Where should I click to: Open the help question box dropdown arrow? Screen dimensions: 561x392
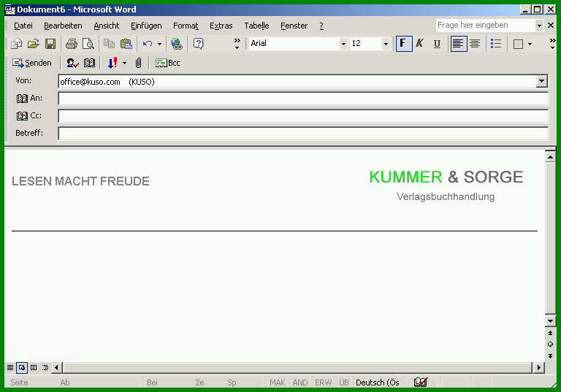[x=539, y=26]
